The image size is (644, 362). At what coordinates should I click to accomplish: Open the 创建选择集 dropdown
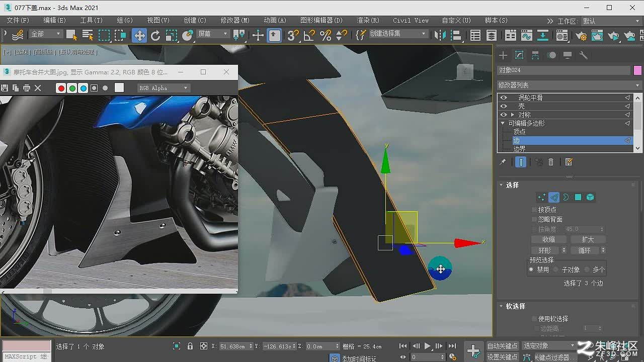pyautogui.click(x=398, y=34)
